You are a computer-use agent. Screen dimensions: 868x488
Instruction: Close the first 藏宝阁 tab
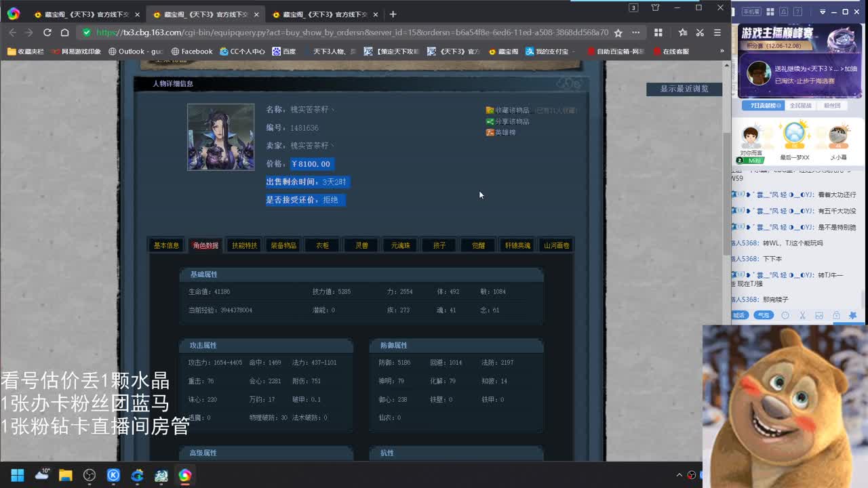point(137,14)
